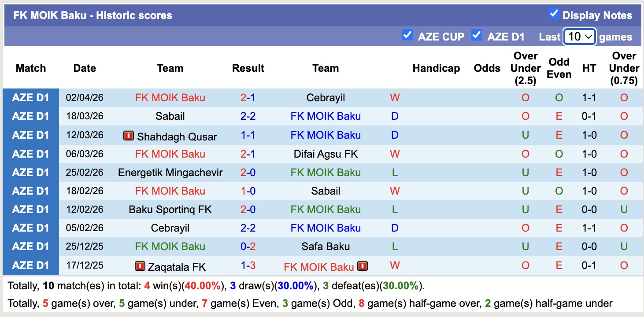The width and height of the screenshot is (644, 317).
Task: Uncheck the AZE D1 filter checkbox
Action: click(x=477, y=35)
